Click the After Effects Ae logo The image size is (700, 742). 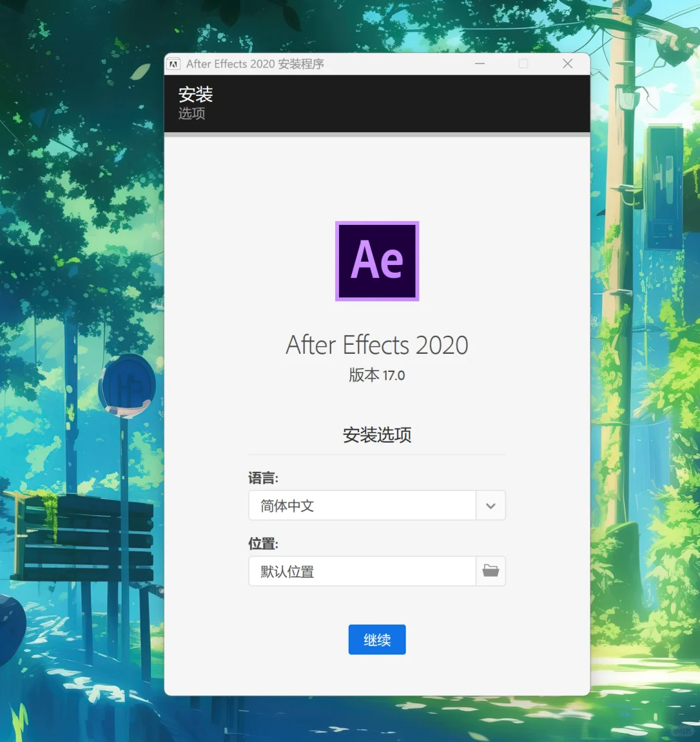coord(377,261)
